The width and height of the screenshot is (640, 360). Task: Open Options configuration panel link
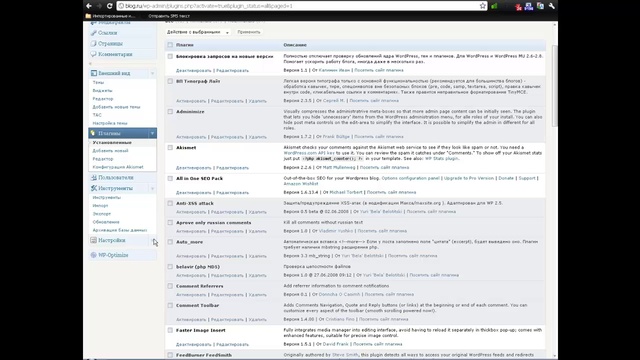[411, 178]
